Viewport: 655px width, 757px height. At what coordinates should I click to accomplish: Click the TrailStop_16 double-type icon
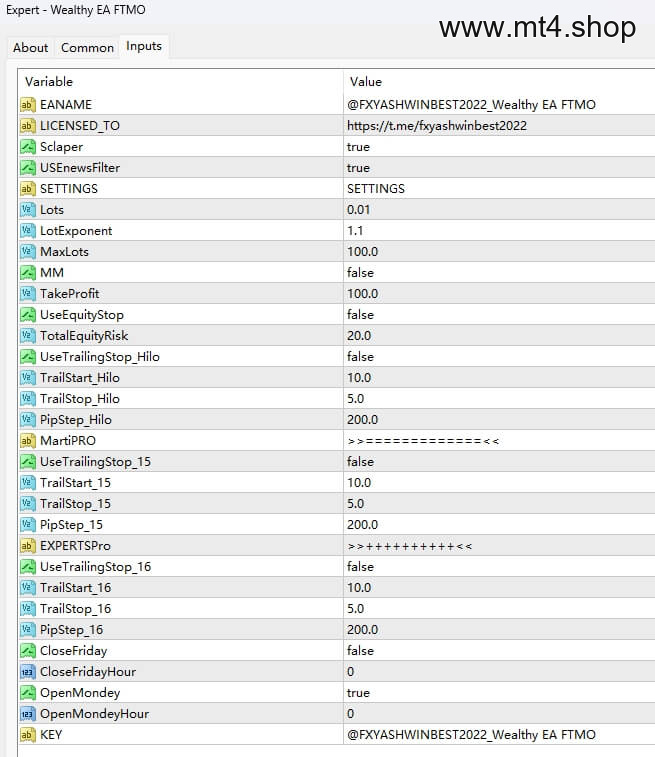coord(28,609)
